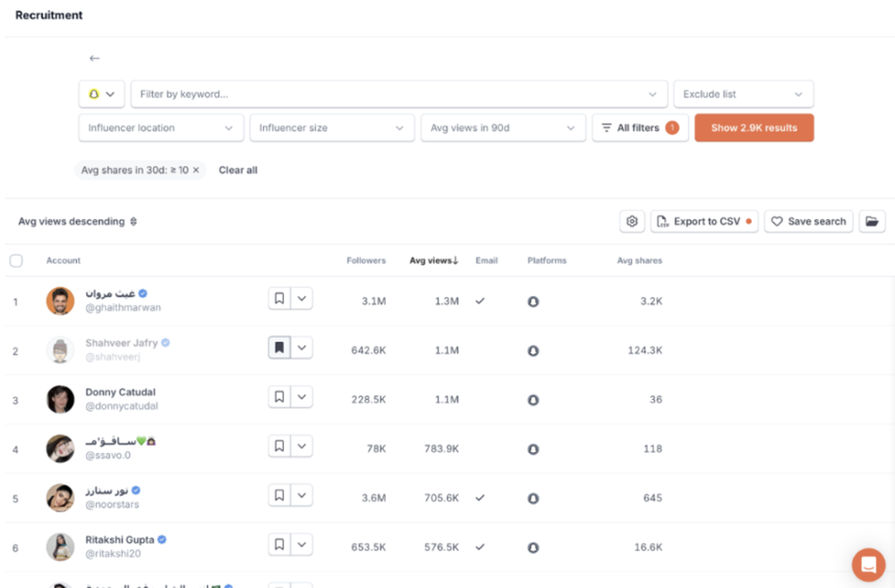
Task: Bookmark the Donny Catudal account
Action: tap(279, 396)
